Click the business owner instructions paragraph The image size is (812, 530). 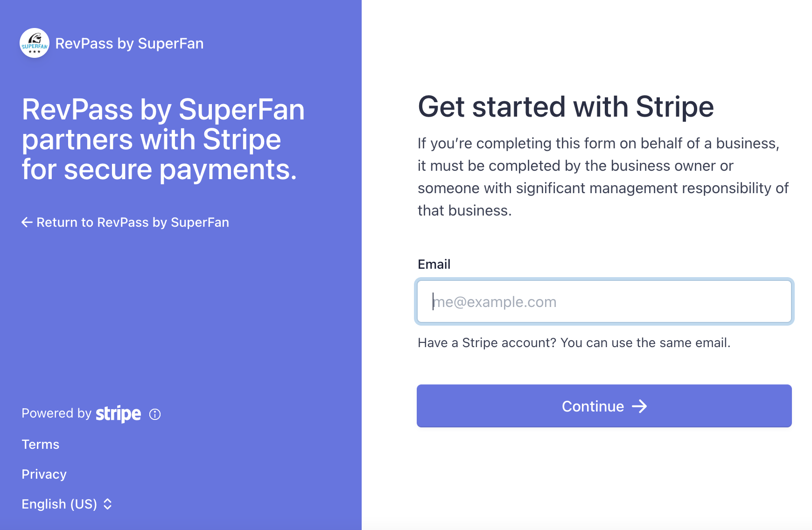(603, 177)
